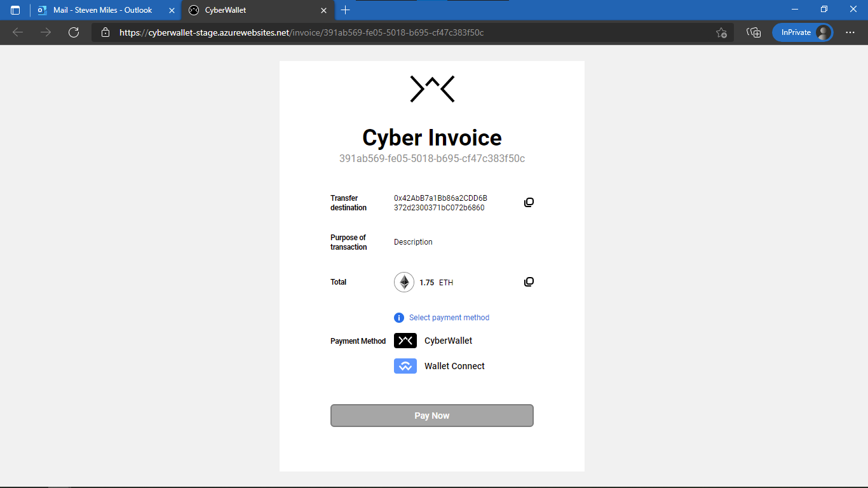The width and height of the screenshot is (868, 488).
Task: Click the Payment Method label
Action: point(358,341)
